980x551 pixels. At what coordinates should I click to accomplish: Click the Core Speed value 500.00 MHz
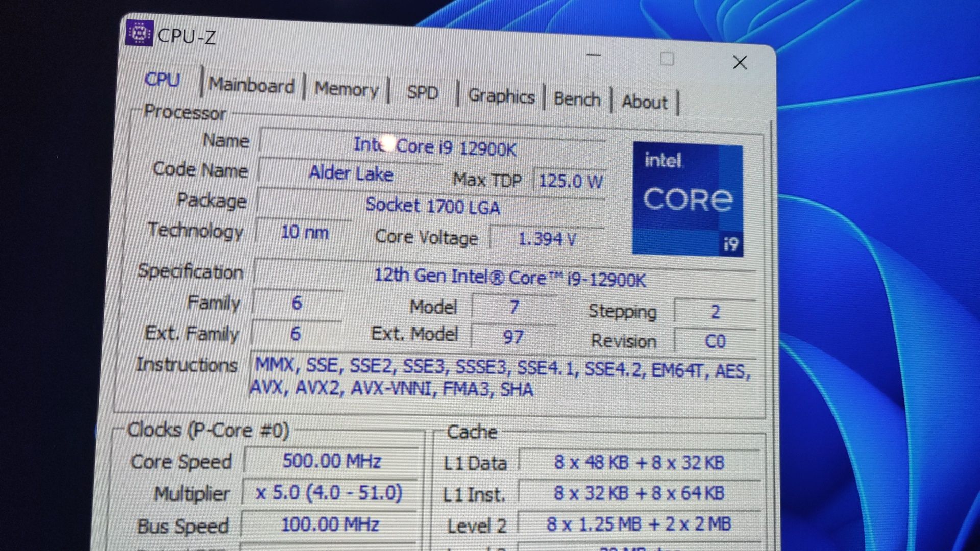(332, 461)
